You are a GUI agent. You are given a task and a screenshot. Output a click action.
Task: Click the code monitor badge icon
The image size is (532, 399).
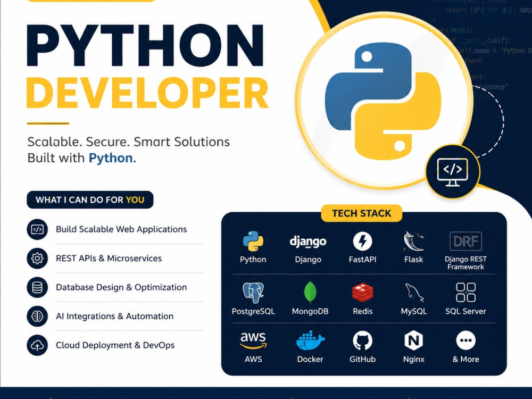pos(453,172)
